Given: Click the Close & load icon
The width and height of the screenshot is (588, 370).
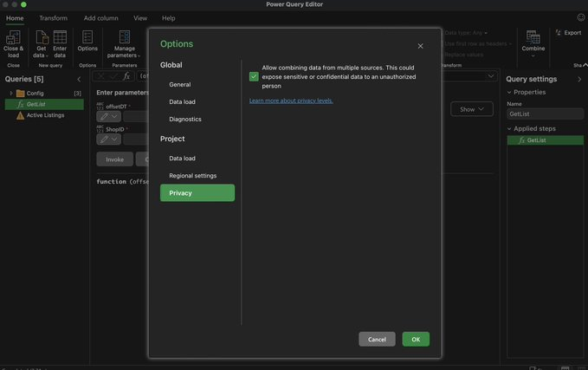Looking at the screenshot, I should coord(13,37).
